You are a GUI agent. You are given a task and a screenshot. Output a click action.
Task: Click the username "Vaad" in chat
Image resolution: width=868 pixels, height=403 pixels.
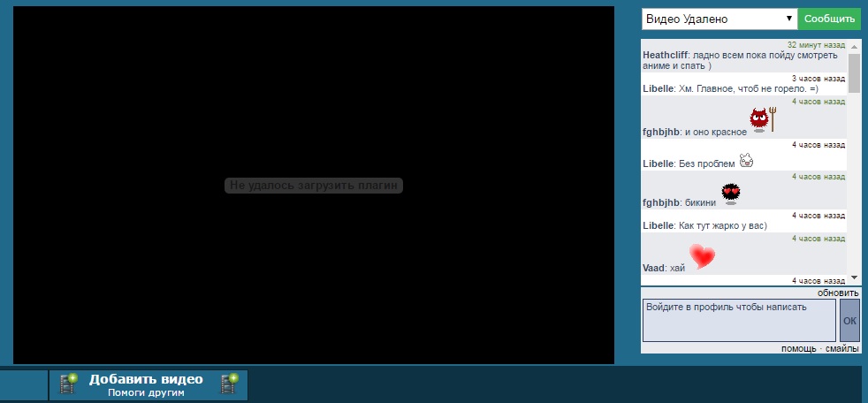coord(653,268)
